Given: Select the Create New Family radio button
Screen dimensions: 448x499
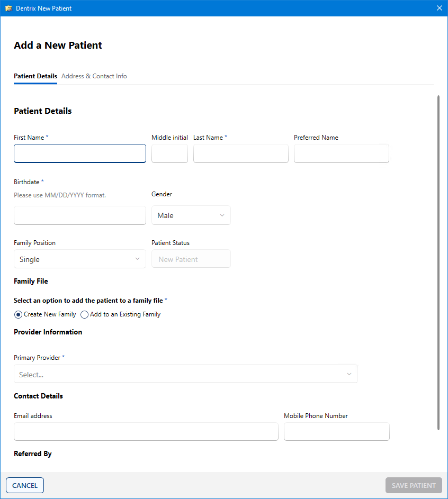Looking at the screenshot, I should [19, 314].
